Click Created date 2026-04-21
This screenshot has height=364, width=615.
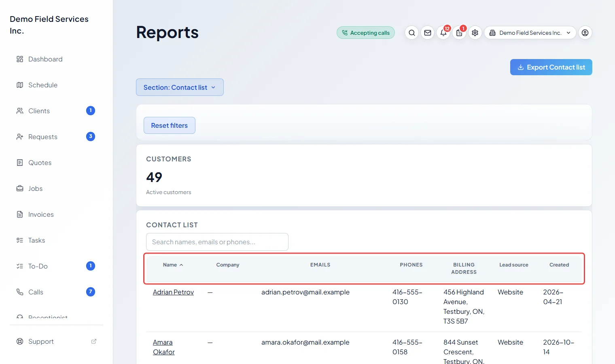point(553,297)
